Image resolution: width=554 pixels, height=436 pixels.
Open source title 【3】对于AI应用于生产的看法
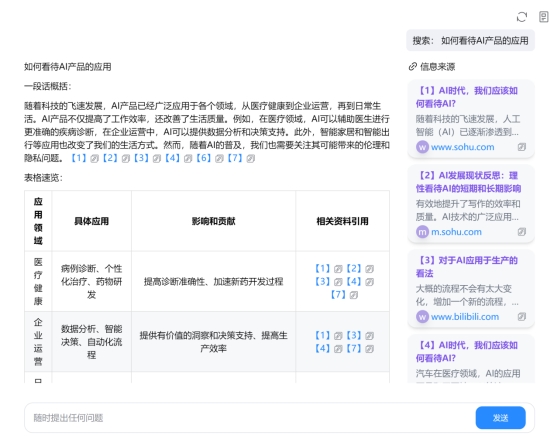(467, 267)
